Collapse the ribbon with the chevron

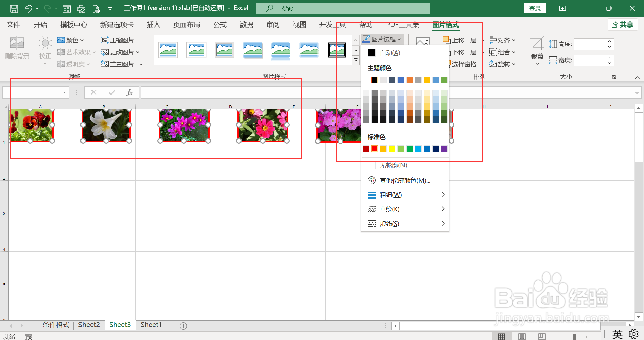point(637,78)
